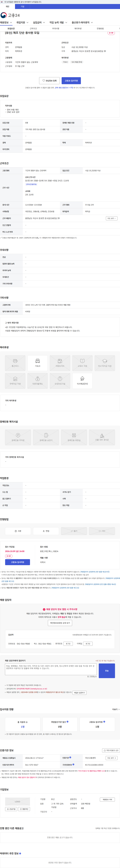Click the 건물 내부 경사로 icon

point(102,437)
